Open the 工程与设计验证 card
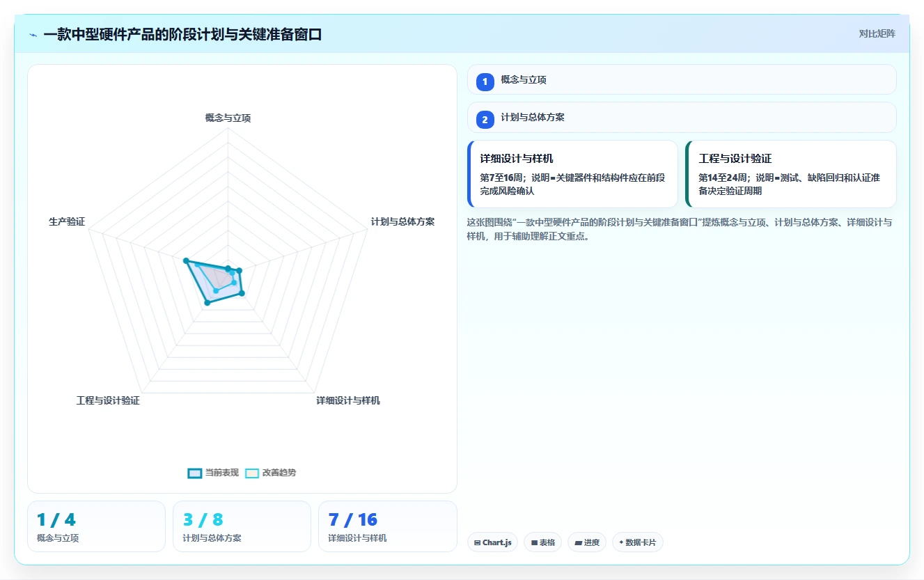 791,174
